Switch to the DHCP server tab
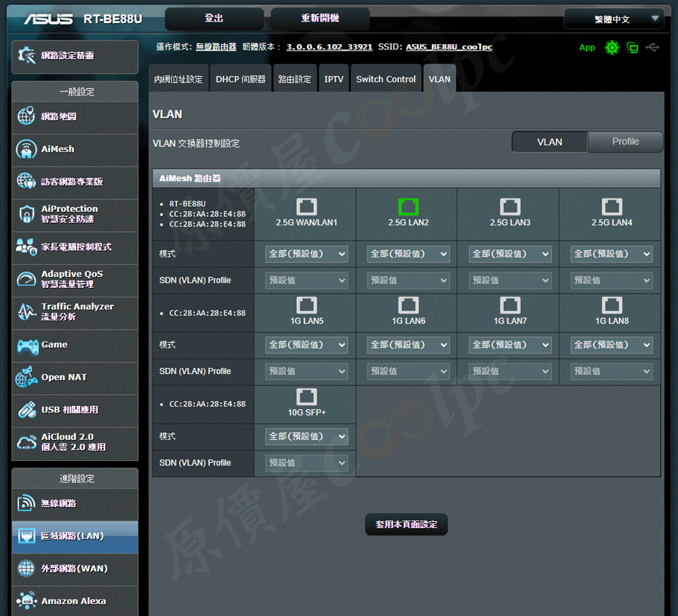 pos(241,79)
